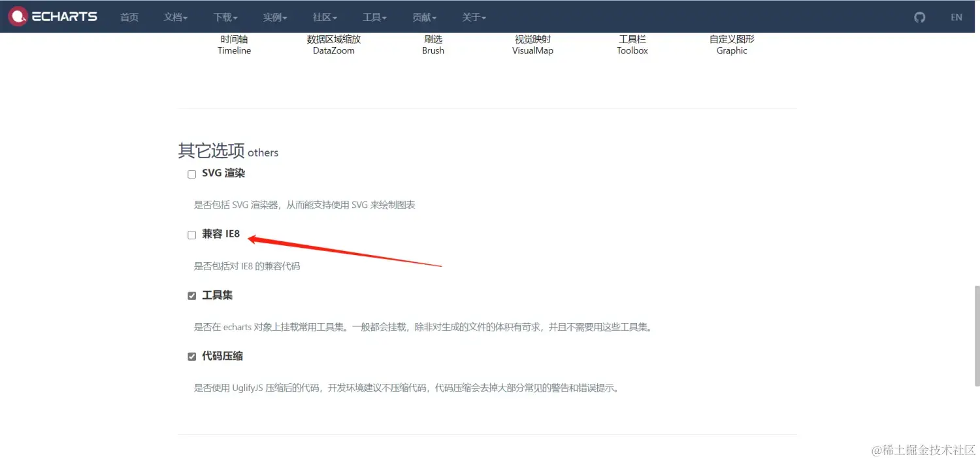
Task: Expand the 关于 dropdown menu
Action: pyautogui.click(x=474, y=18)
